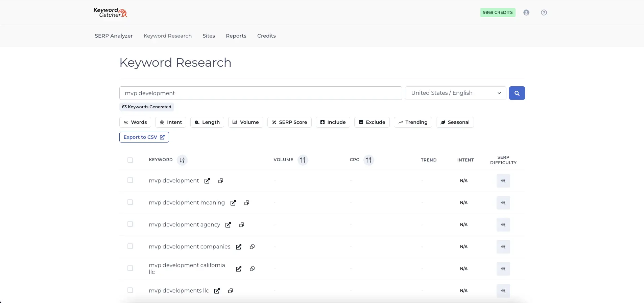This screenshot has width=644, height=303.
Task: Open the United States / English dropdown
Action: (456, 93)
